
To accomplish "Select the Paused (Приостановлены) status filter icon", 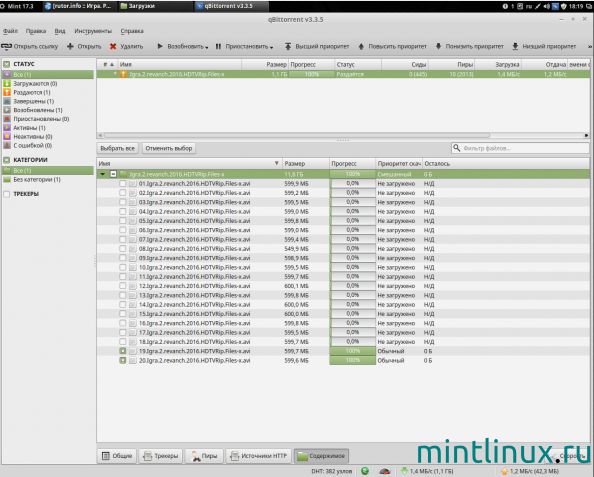I will click(x=7, y=119).
